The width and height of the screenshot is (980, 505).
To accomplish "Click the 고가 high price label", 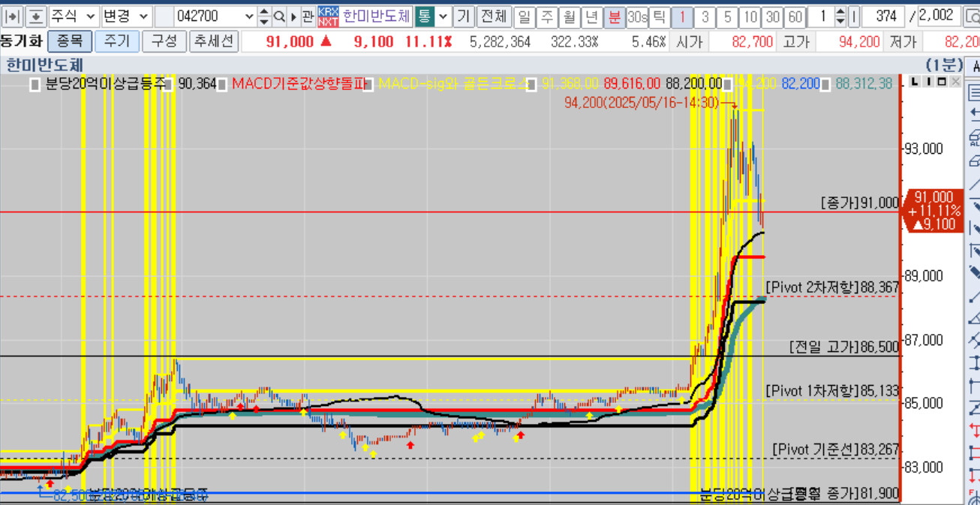I will (795, 42).
